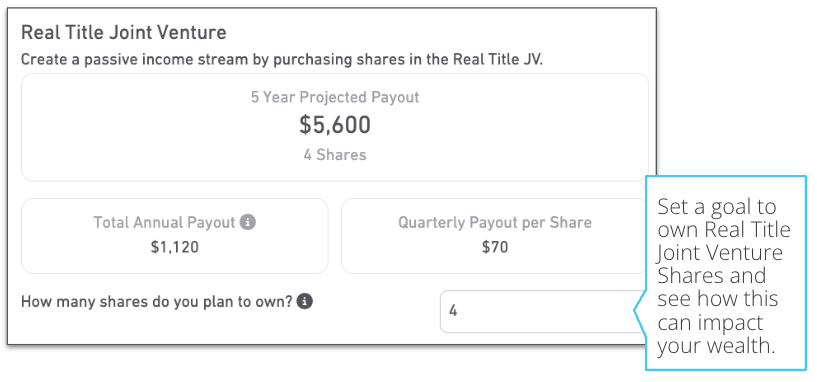Click the Real Title Joint Venture heading
Image resolution: width=817 pixels, height=382 pixels.
point(123,33)
